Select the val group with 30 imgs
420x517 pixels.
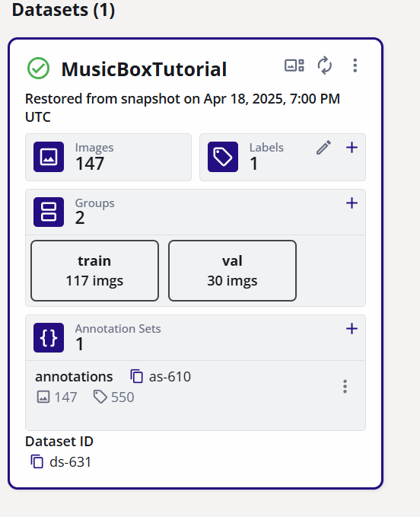(x=232, y=270)
